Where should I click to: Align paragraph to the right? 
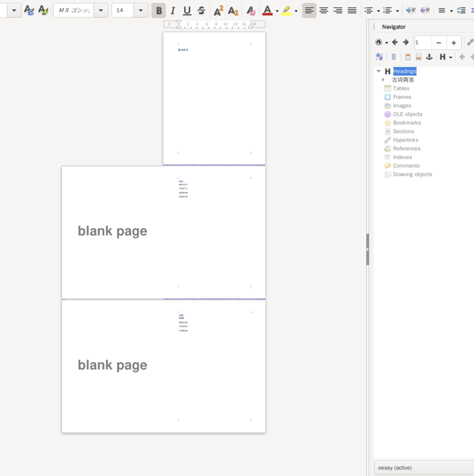(x=338, y=11)
